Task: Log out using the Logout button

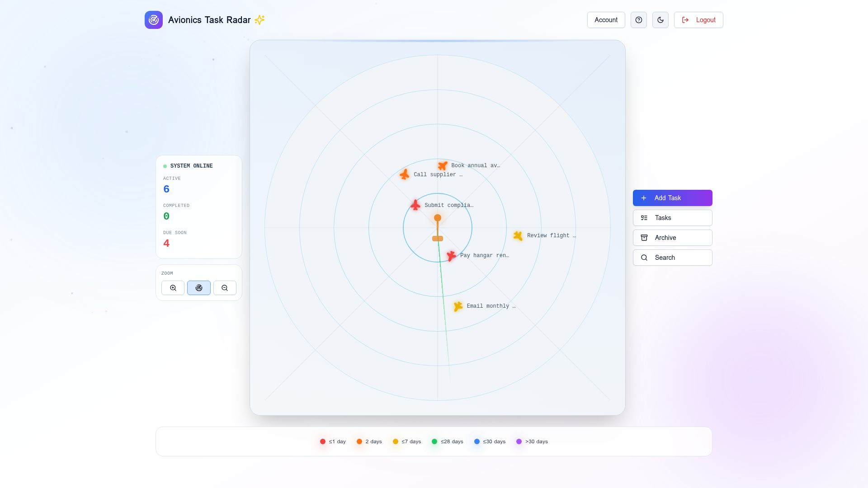Action: [698, 20]
